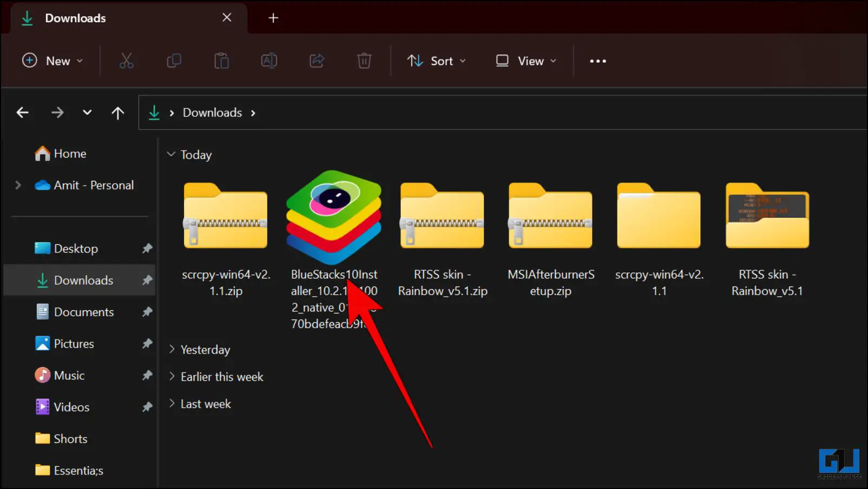Select RTSS skin - Rainbow_v5.1.zip archive icon
The width and height of the screenshot is (868, 489).
[442, 216]
